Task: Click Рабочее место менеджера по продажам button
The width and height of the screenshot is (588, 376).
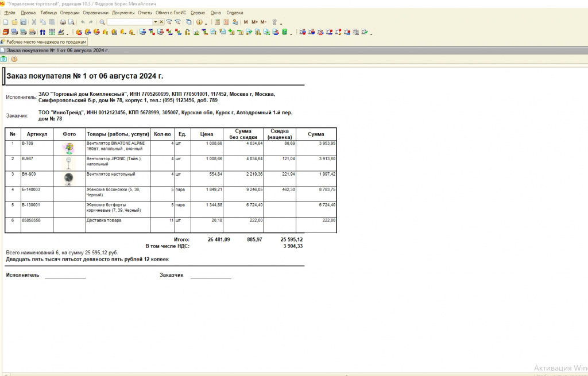Action: [x=45, y=42]
